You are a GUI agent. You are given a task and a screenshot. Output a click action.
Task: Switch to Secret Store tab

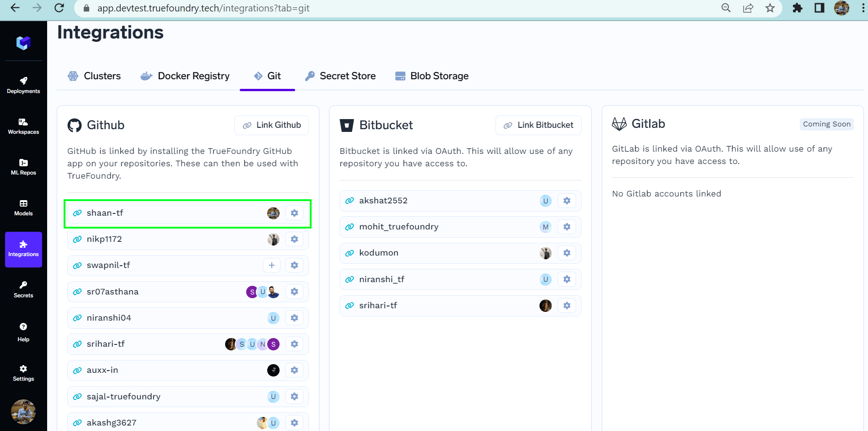pyautogui.click(x=340, y=76)
